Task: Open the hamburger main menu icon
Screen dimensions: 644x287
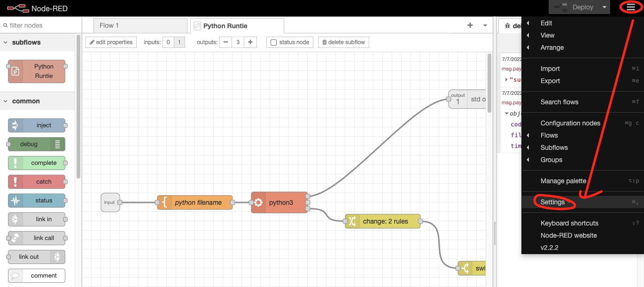Action: pyautogui.click(x=630, y=7)
